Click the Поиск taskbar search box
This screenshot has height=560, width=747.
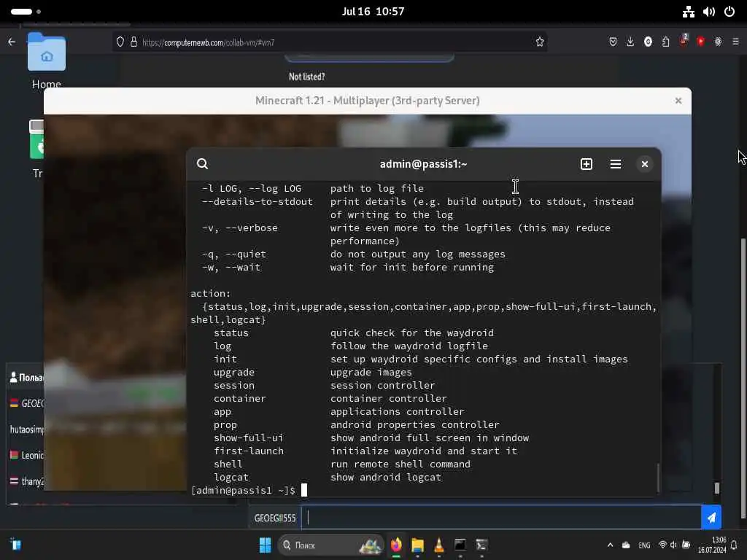point(331,545)
